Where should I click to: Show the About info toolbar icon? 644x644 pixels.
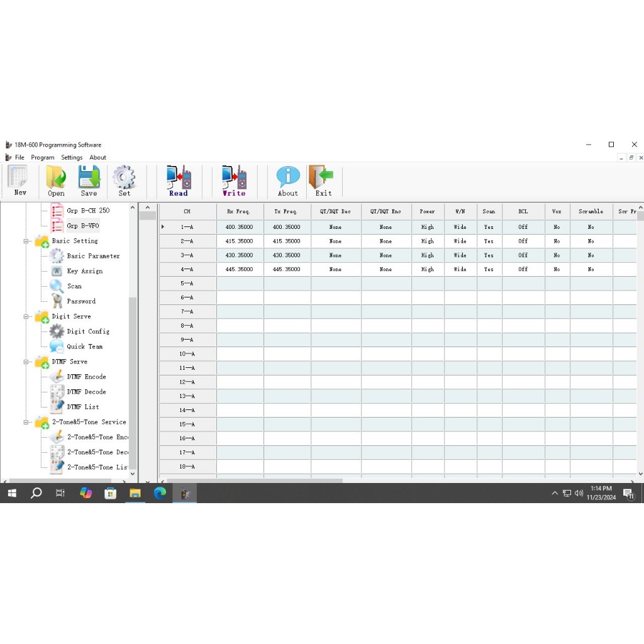[x=288, y=180]
